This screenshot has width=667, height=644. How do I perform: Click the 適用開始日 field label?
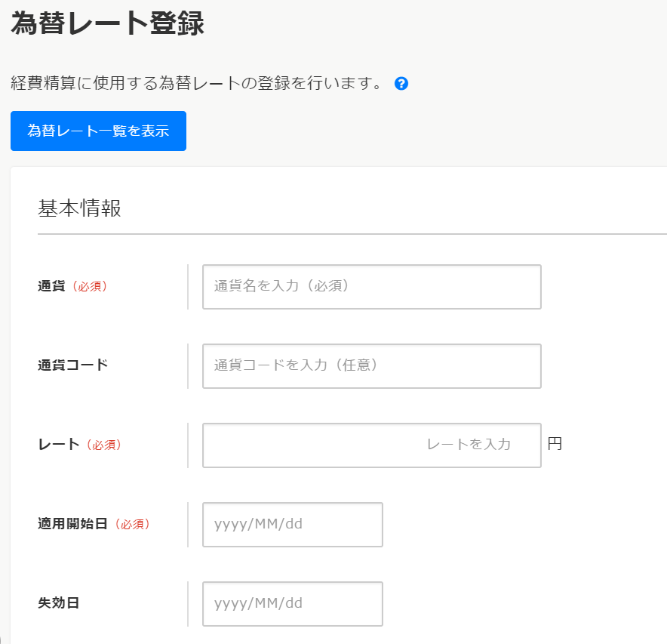click(72, 523)
